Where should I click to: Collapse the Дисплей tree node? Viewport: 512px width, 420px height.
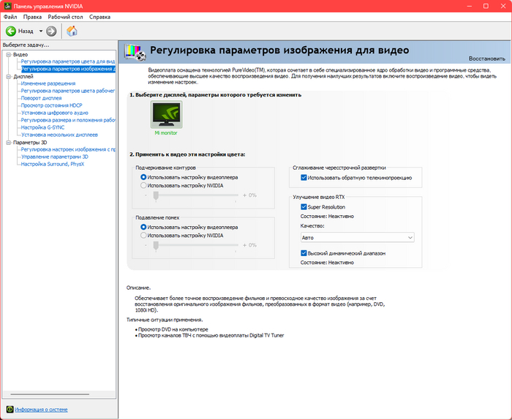[x=9, y=76]
